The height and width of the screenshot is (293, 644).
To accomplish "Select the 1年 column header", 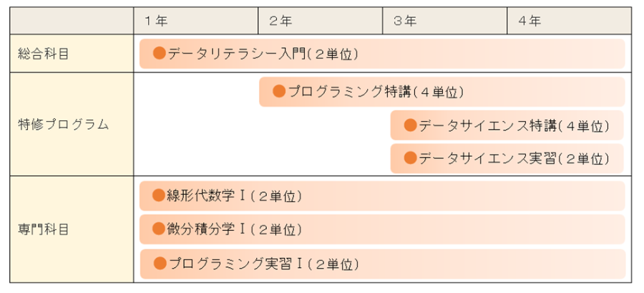I will (x=156, y=21).
